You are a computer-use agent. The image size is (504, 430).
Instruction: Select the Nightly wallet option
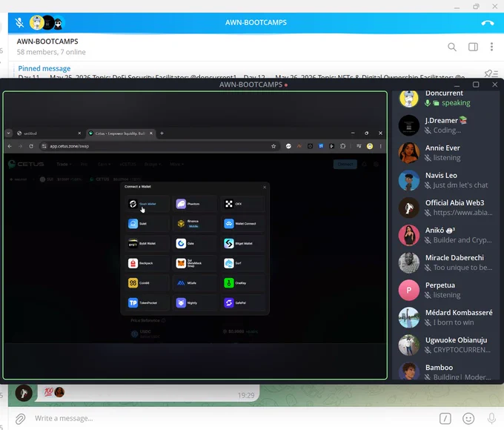(x=194, y=302)
